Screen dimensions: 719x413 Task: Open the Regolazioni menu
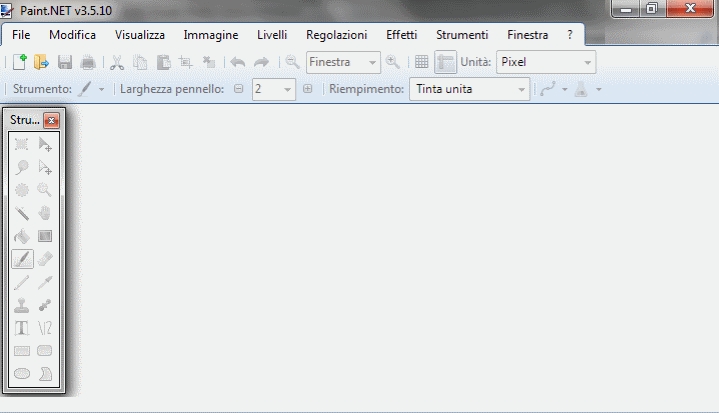pos(337,35)
